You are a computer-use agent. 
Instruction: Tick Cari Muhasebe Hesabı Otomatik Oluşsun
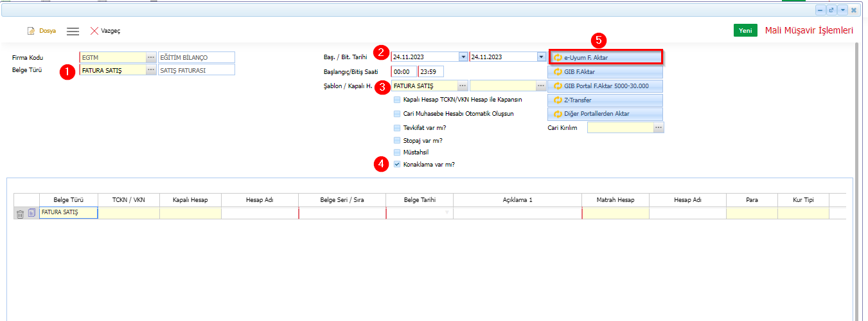coord(397,114)
